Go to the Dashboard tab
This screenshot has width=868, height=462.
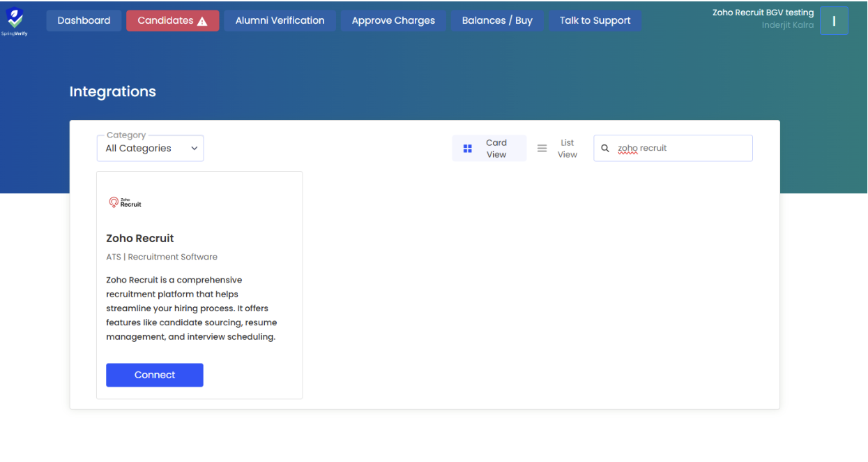84,20
